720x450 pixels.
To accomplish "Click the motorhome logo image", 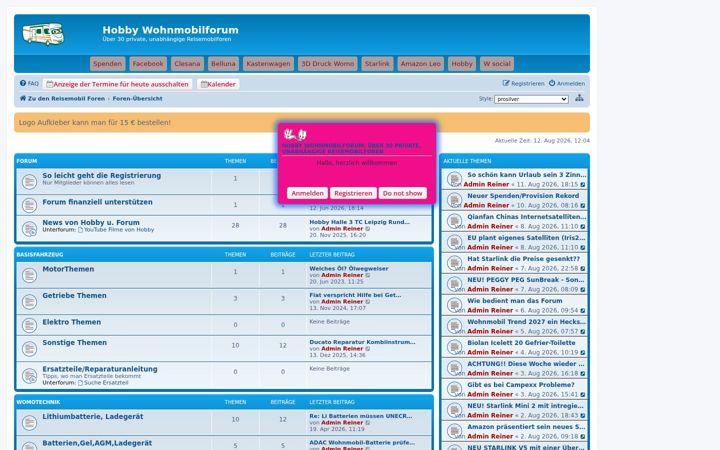I will point(43,34).
